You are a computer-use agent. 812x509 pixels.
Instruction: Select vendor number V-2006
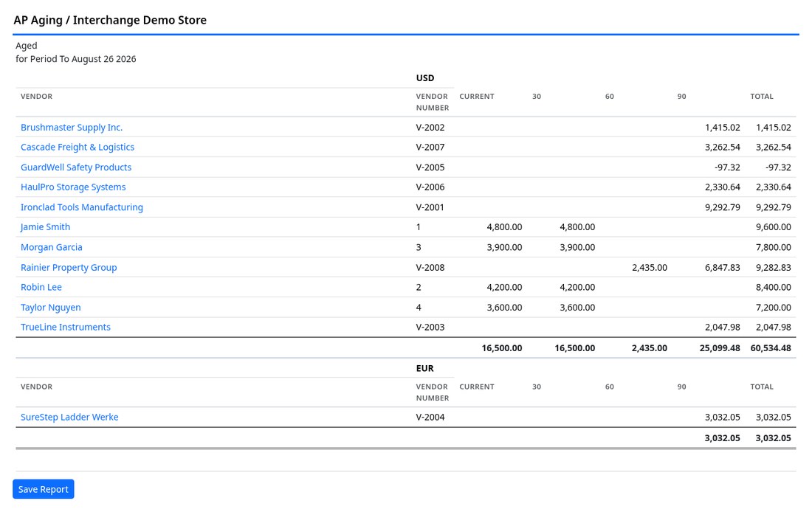(430, 187)
